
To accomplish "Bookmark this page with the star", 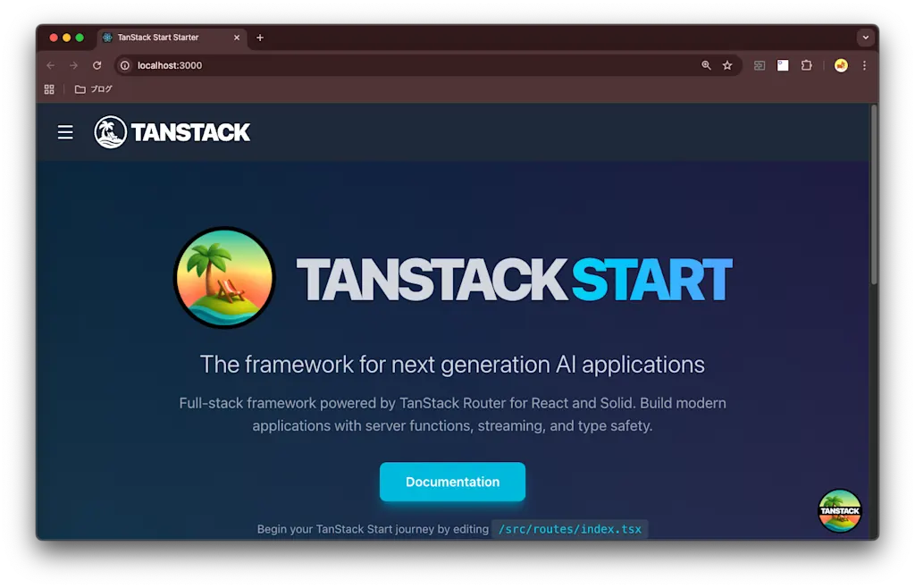I will click(x=727, y=65).
